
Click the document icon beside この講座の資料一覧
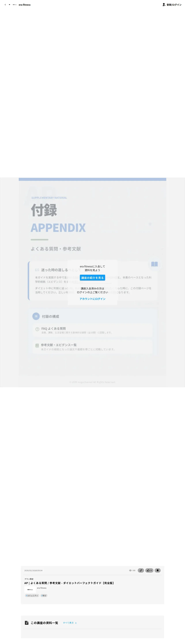pos(27,623)
